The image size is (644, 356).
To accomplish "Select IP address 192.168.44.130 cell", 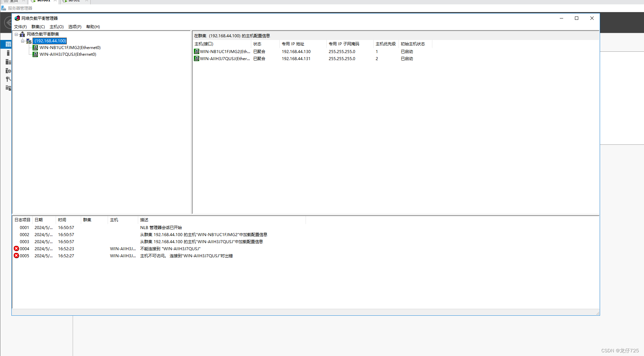I will 296,52.
